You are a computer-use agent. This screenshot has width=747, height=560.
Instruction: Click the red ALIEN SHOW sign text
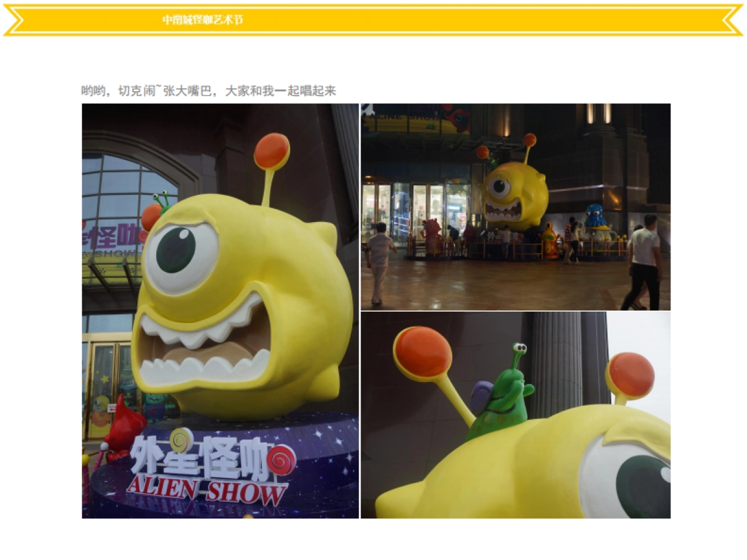[207, 491]
